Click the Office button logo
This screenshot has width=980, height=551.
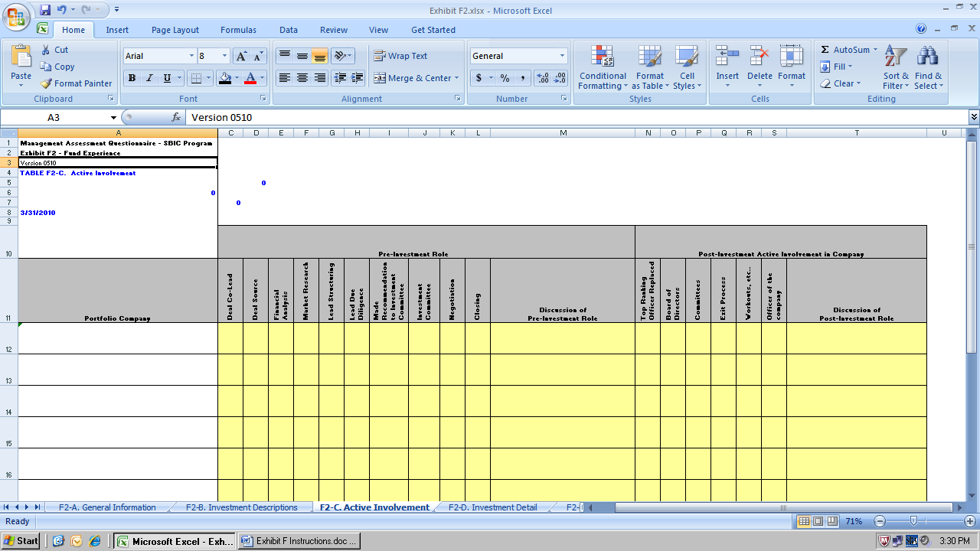(15, 17)
